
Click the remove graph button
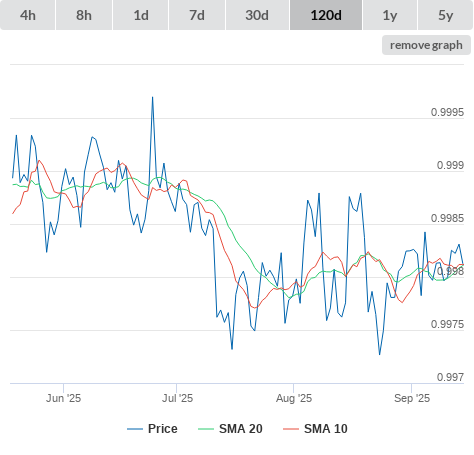coord(426,45)
